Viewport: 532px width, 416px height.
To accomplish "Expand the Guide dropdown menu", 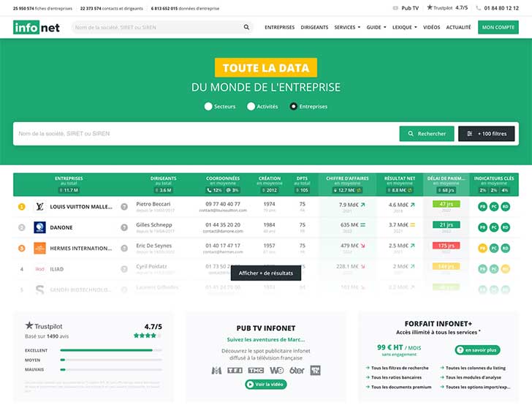I will pyautogui.click(x=376, y=27).
